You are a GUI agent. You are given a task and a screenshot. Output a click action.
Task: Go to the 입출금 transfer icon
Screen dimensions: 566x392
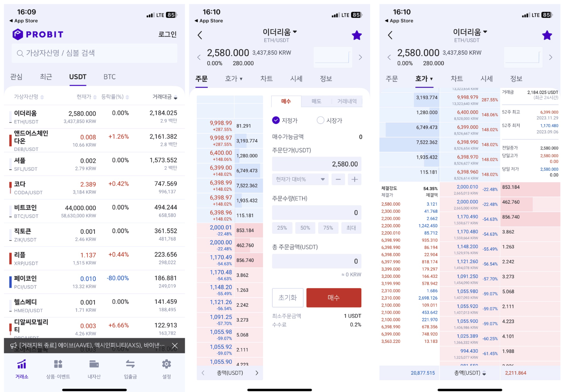130,364
